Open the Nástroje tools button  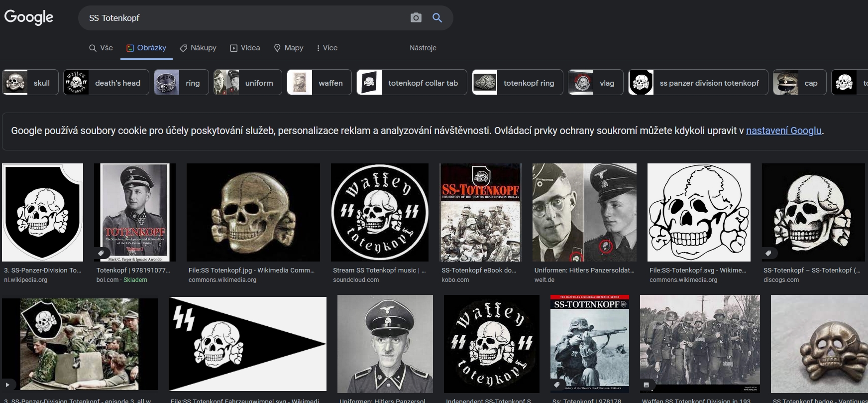tap(423, 48)
